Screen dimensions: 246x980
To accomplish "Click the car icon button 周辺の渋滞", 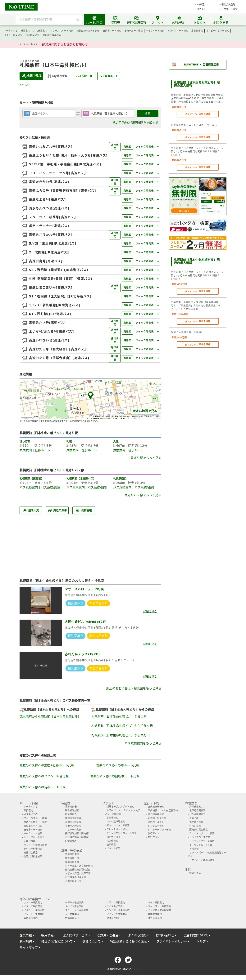I will (57, 510).
